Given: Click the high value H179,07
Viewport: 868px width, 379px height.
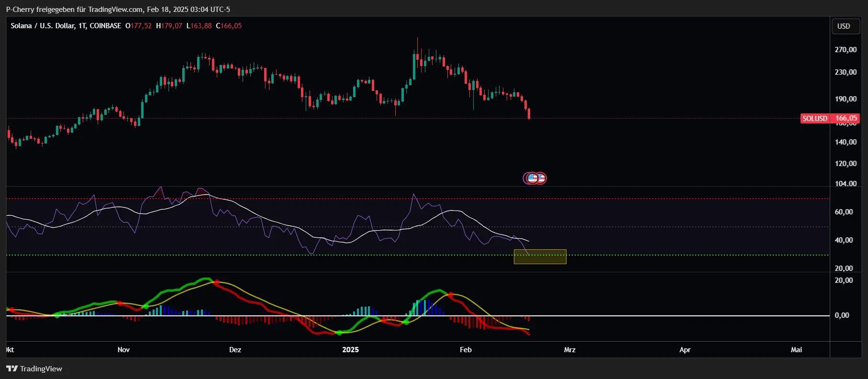Looking at the screenshot, I should tap(169, 26).
